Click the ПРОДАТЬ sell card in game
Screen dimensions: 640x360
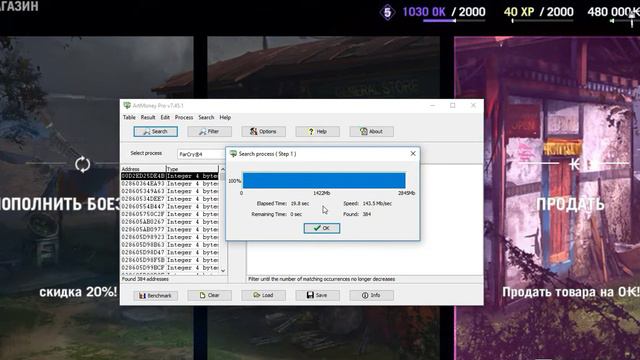[x=547, y=198]
